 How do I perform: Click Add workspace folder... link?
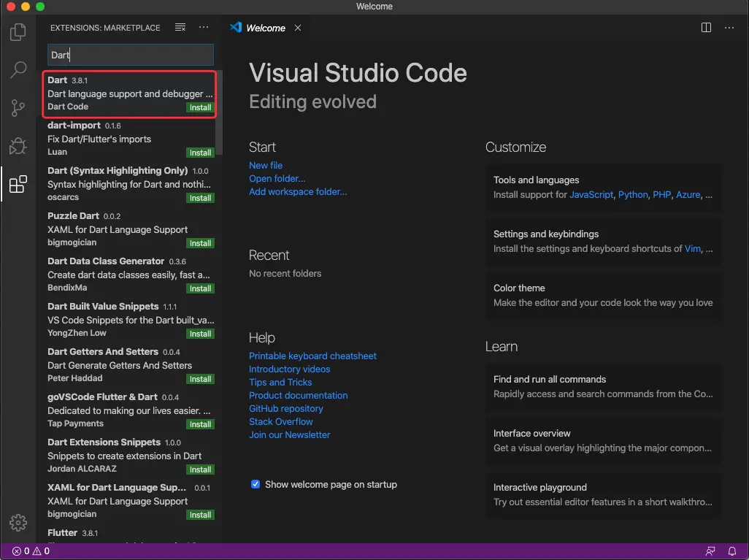(298, 191)
